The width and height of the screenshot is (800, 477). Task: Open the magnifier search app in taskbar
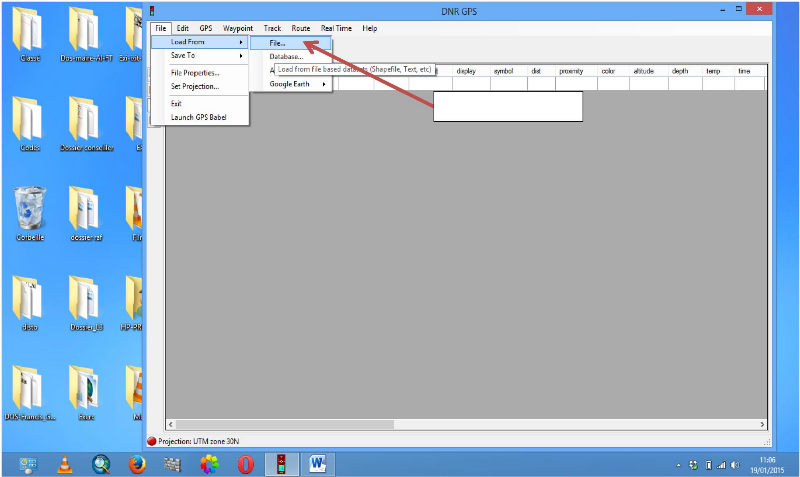tap(101, 464)
